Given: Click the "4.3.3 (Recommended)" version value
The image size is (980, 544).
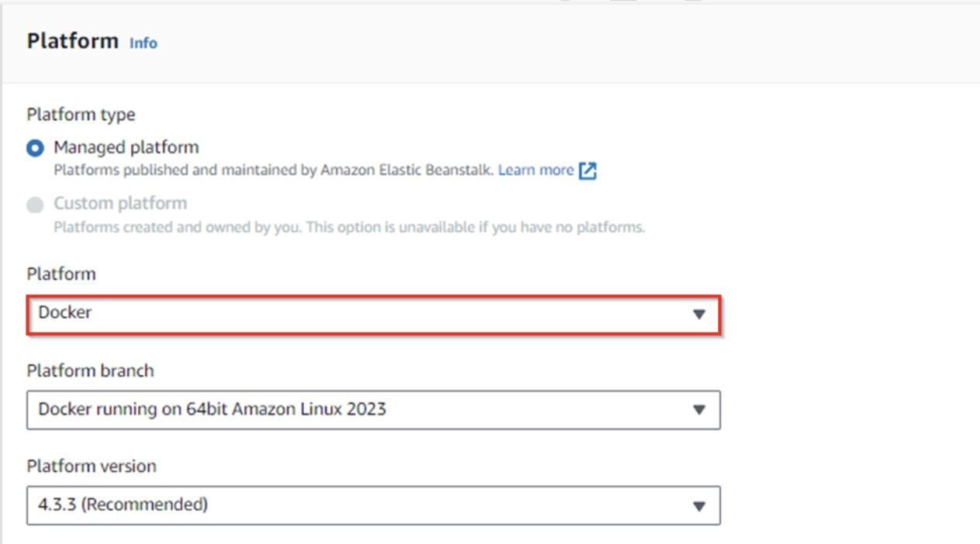Looking at the screenshot, I should click(x=123, y=505).
